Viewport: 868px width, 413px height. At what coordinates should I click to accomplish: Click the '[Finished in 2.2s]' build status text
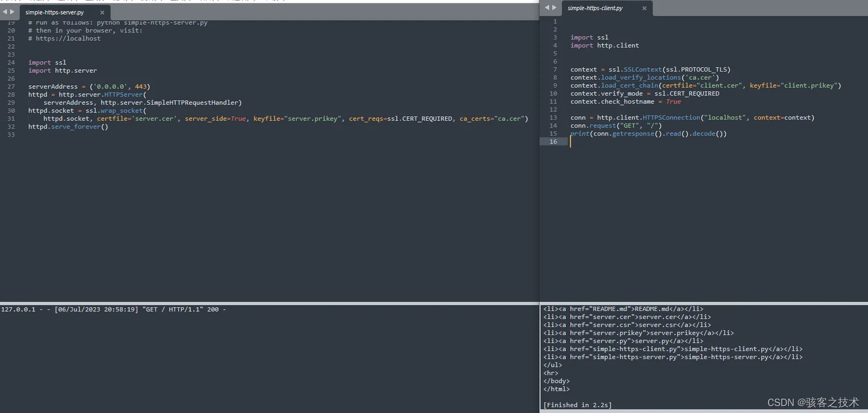578,405
